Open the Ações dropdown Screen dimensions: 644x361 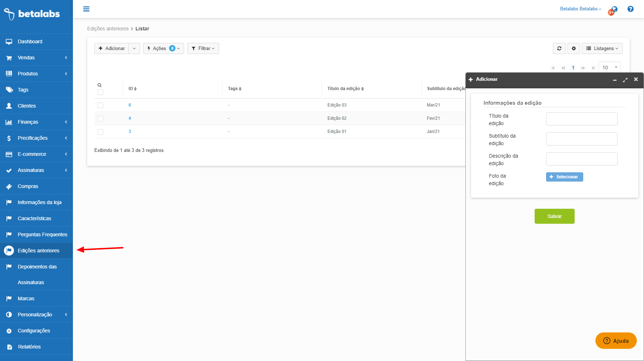point(163,49)
